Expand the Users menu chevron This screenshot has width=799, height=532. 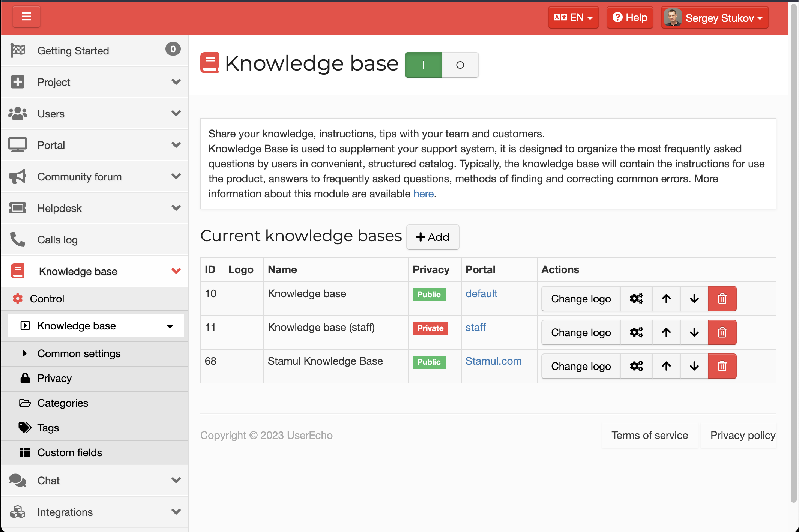click(x=176, y=113)
